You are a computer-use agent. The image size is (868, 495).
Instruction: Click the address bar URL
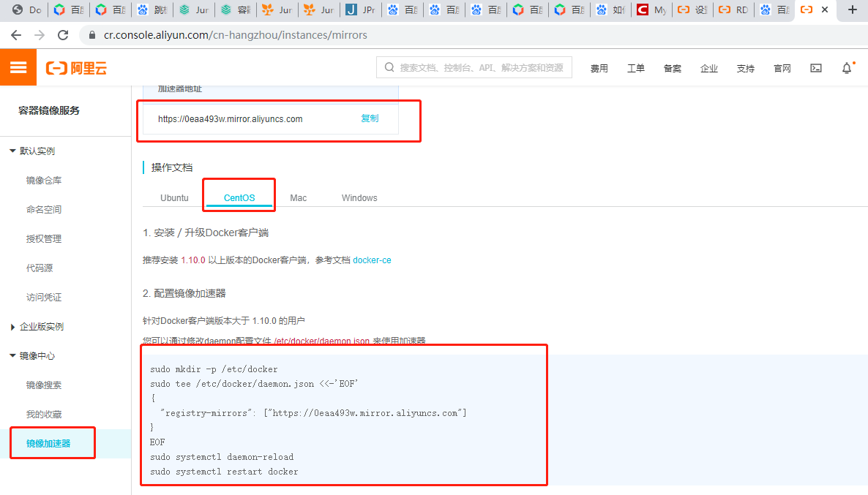click(235, 35)
